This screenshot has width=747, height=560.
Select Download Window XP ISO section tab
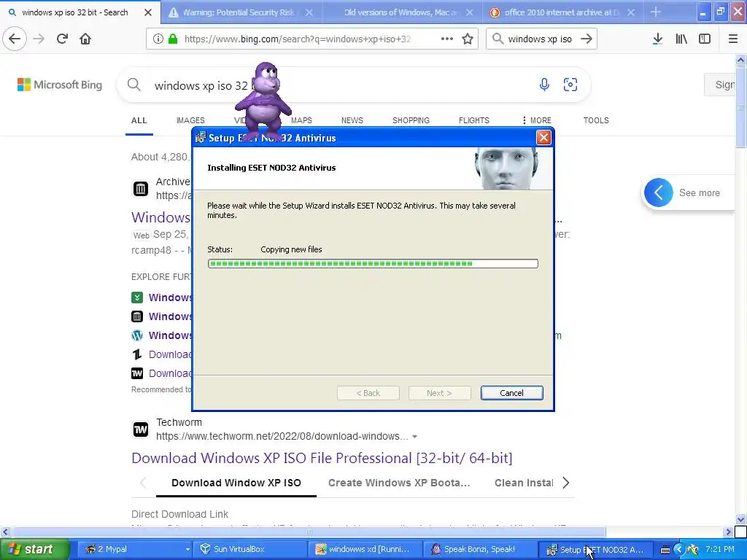point(236,483)
